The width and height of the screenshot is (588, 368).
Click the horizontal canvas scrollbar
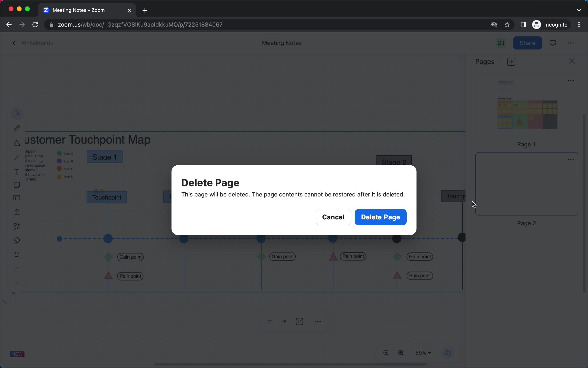click(x=290, y=364)
